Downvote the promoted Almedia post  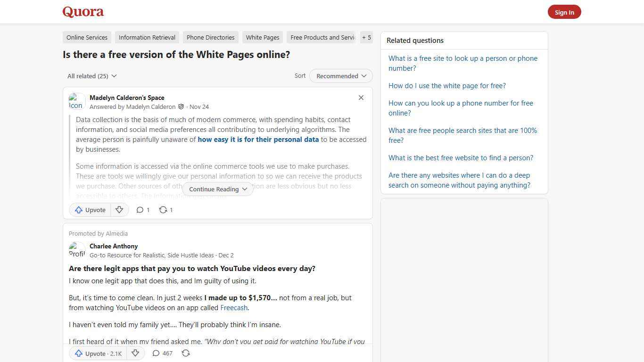pos(135,353)
